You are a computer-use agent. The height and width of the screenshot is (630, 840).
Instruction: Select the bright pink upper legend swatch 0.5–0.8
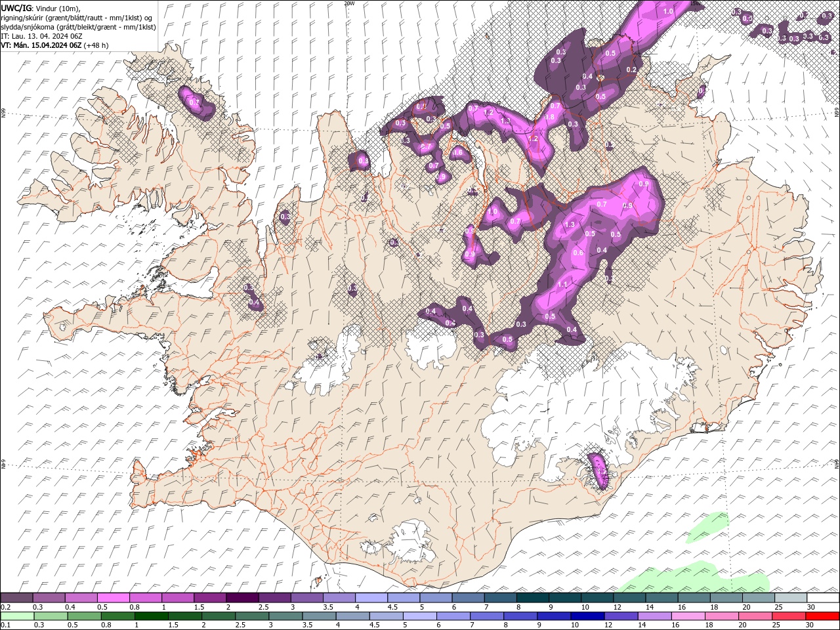pyautogui.click(x=113, y=598)
